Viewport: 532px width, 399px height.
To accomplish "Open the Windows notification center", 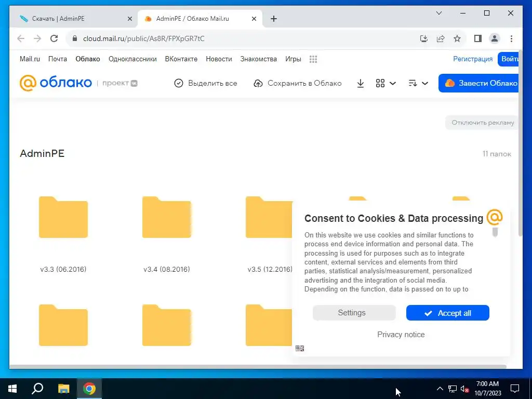I will coord(515,389).
